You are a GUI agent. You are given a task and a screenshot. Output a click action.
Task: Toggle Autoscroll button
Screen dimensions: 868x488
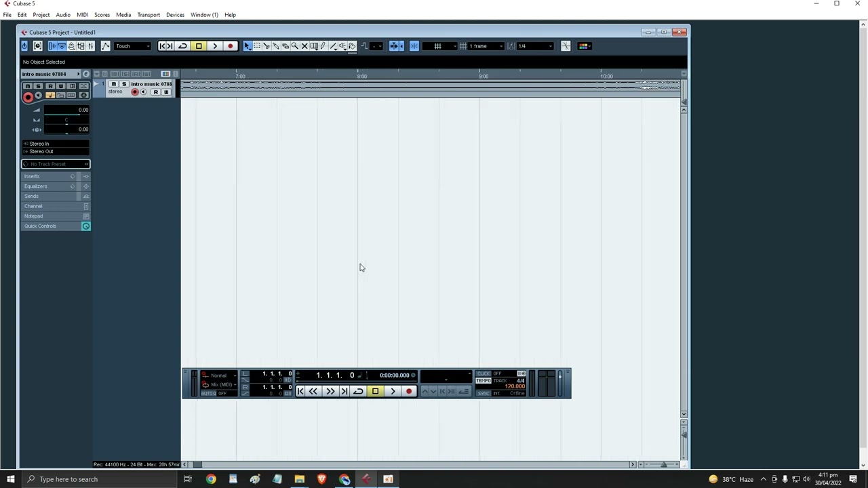tap(394, 46)
